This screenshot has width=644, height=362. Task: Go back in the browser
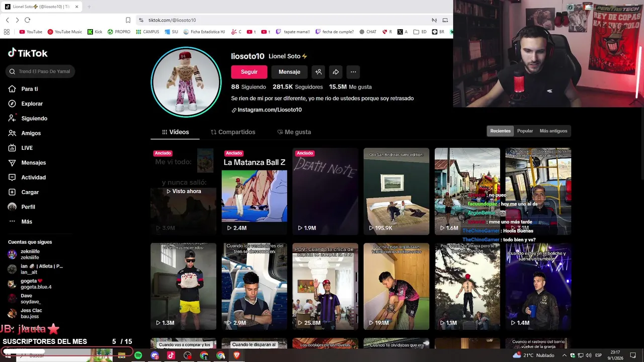[8, 20]
